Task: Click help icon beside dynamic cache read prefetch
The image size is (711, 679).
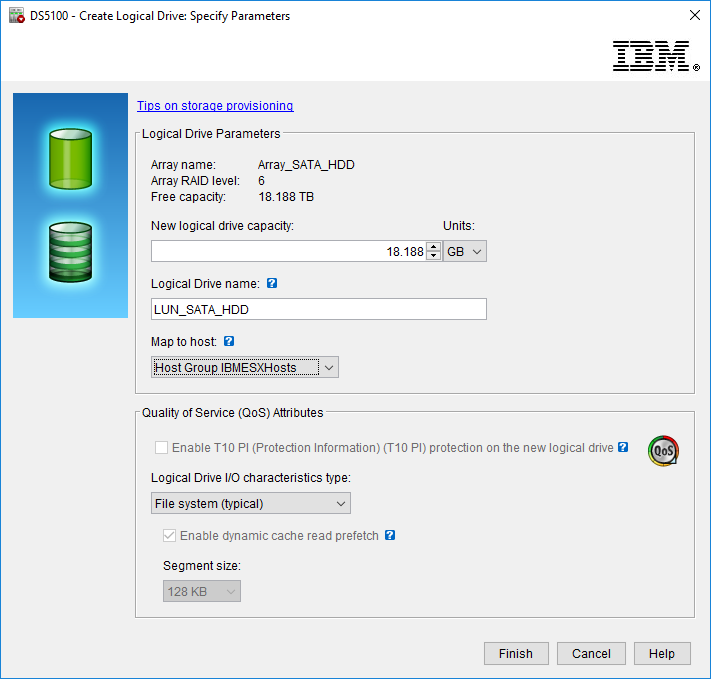Action: (390, 535)
